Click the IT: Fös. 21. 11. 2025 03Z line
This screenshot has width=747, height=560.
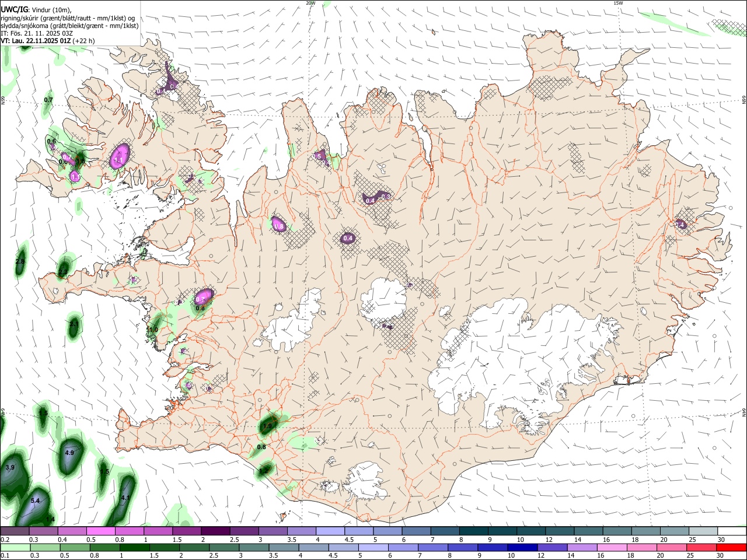[37, 33]
